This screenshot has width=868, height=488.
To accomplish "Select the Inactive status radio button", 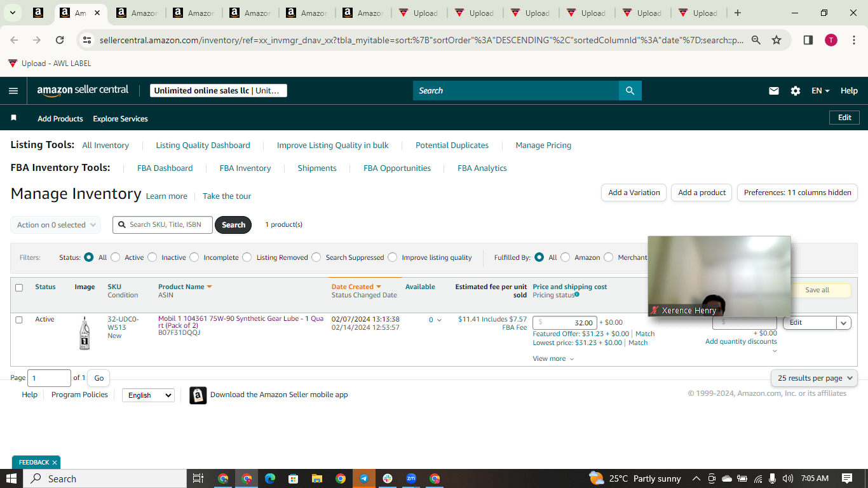I will (x=153, y=257).
